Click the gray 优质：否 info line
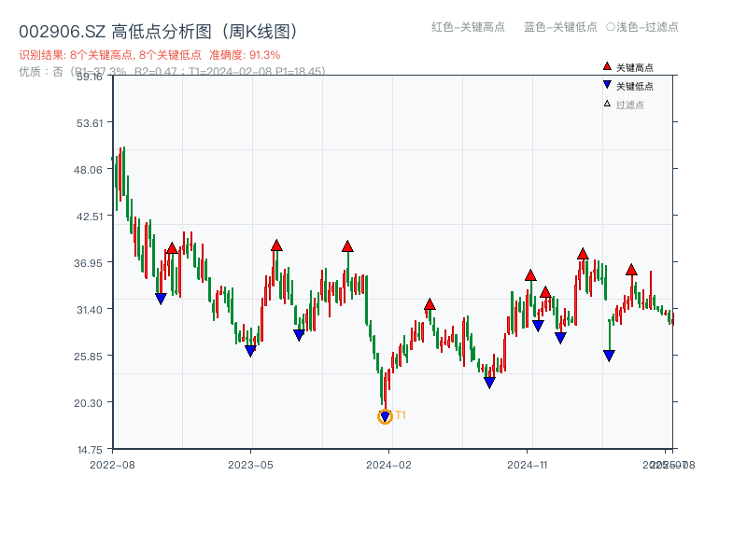 tap(172, 72)
